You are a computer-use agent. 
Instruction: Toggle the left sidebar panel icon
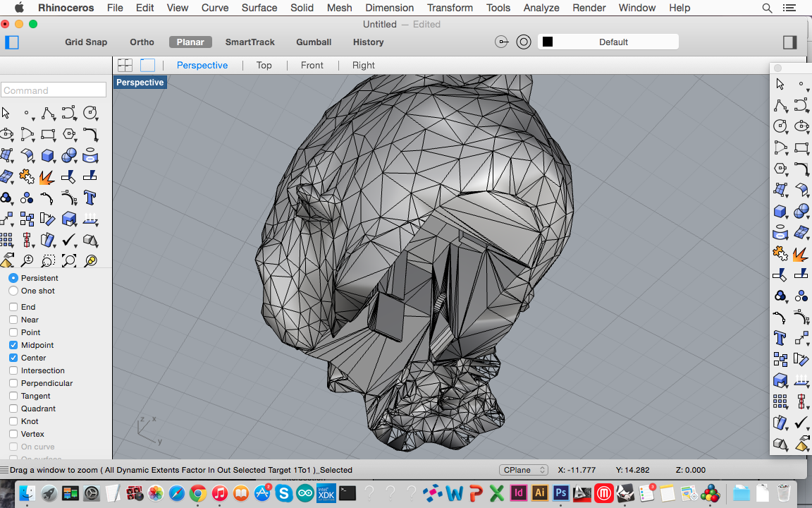tap(12, 42)
